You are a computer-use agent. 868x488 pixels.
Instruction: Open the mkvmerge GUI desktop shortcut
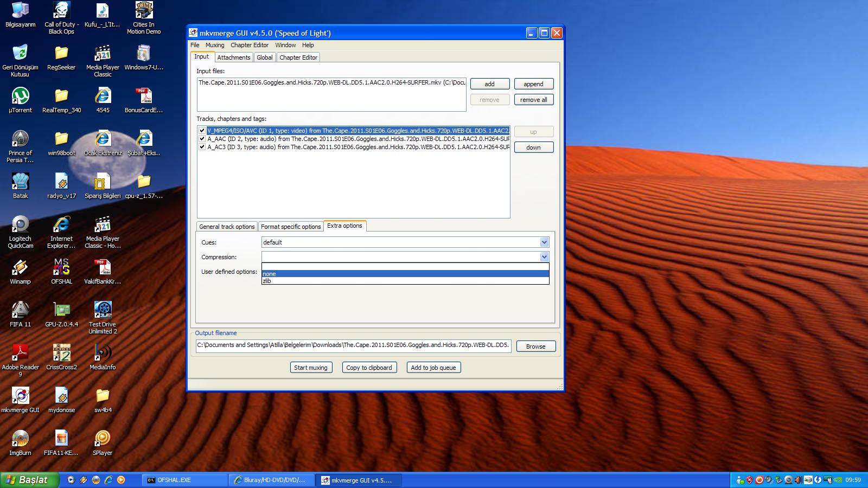[x=20, y=400]
